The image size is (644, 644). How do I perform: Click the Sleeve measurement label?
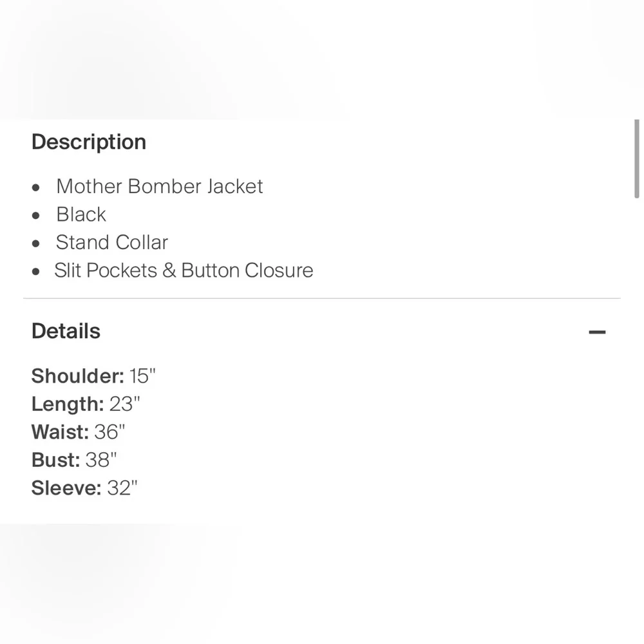point(66,489)
